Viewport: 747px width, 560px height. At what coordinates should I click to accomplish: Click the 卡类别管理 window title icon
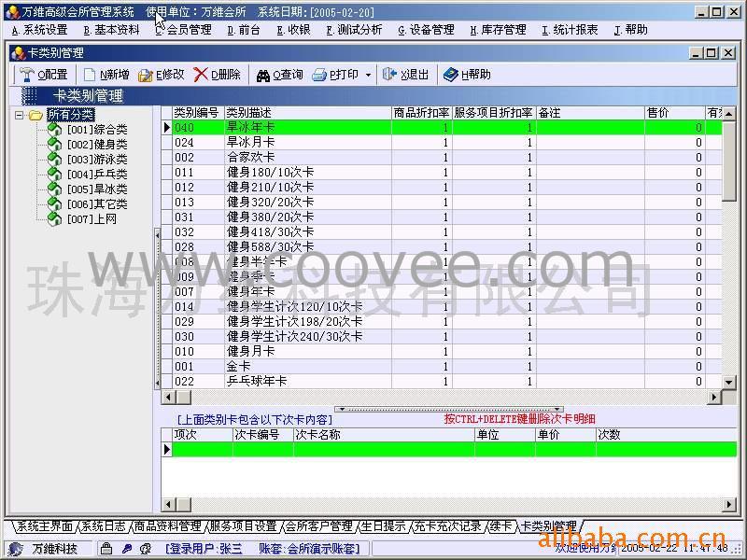(18, 53)
